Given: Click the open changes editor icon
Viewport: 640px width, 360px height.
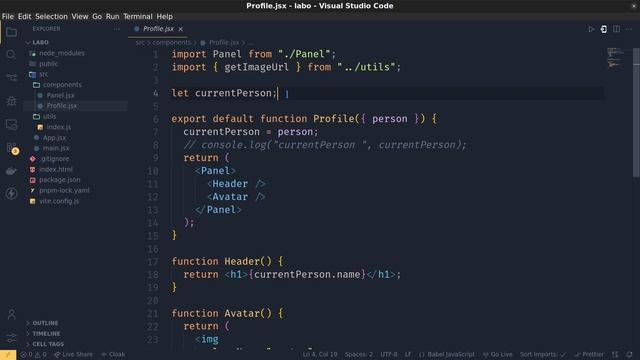Looking at the screenshot, I should [604, 29].
